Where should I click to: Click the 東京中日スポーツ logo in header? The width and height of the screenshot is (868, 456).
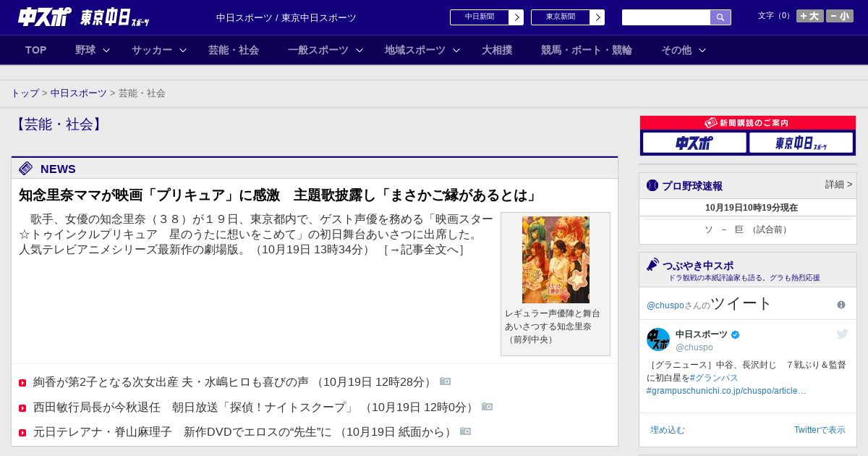pyautogui.click(x=115, y=17)
